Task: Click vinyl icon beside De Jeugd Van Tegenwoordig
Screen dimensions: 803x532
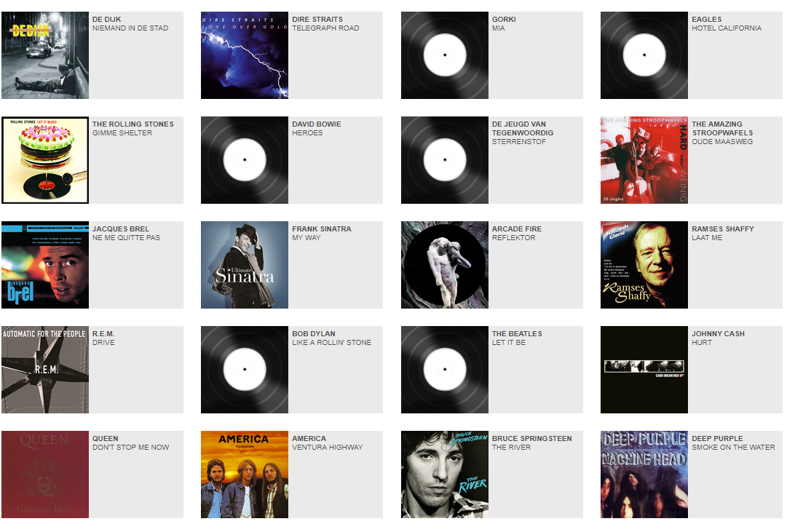Action: [x=445, y=160]
